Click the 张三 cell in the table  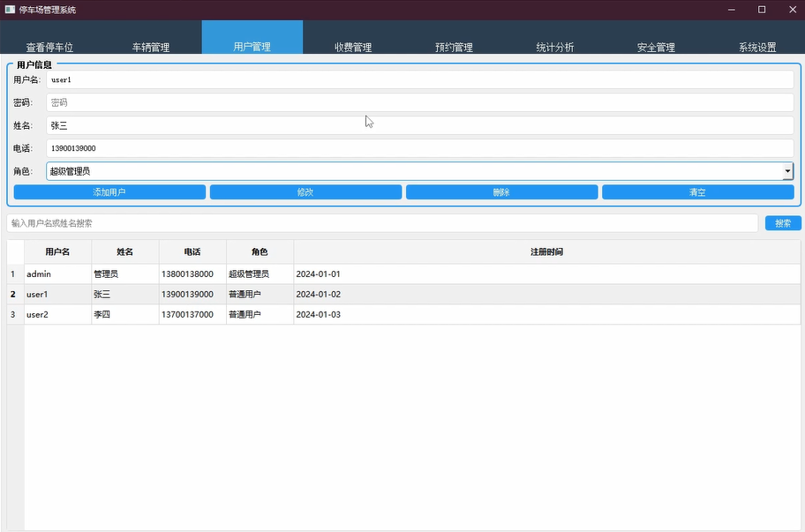pyautogui.click(x=125, y=295)
